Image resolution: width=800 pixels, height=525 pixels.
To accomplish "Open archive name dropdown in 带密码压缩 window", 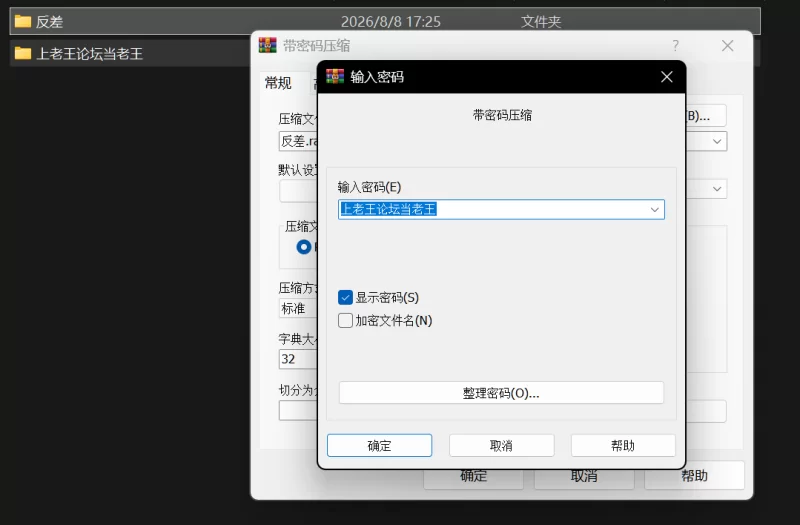I will [x=717, y=141].
